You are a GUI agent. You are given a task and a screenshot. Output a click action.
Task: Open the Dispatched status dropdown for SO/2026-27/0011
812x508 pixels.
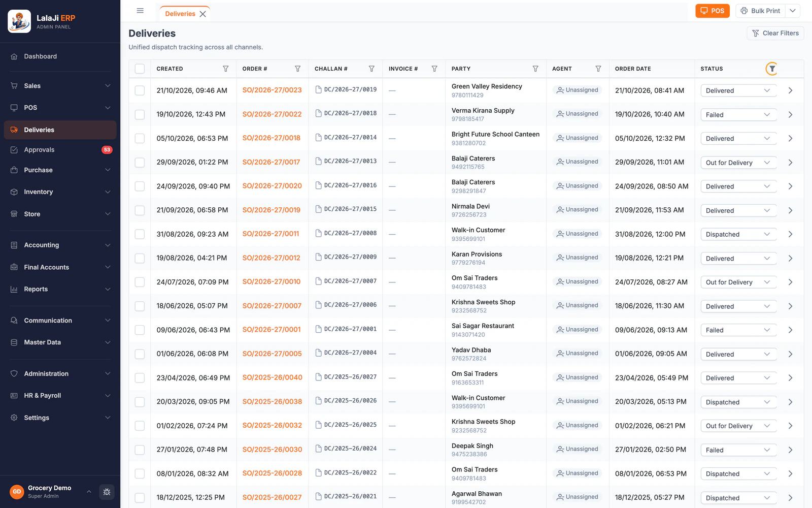click(738, 234)
